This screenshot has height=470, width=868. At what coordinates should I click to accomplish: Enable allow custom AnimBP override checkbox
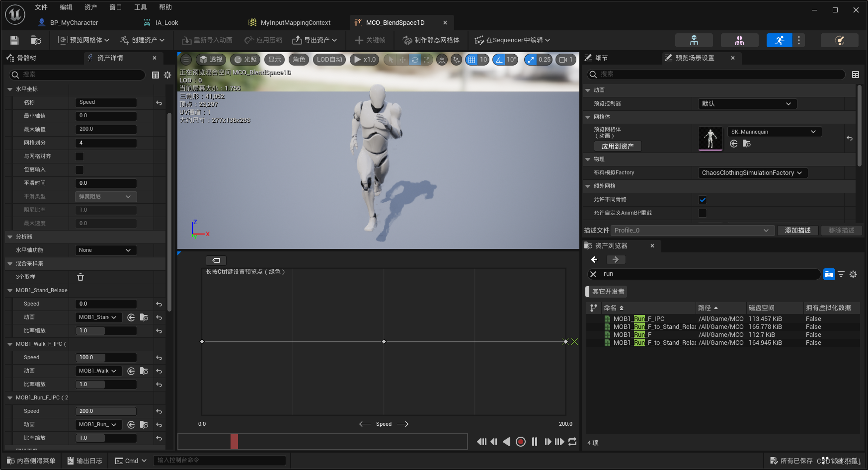pyautogui.click(x=703, y=213)
